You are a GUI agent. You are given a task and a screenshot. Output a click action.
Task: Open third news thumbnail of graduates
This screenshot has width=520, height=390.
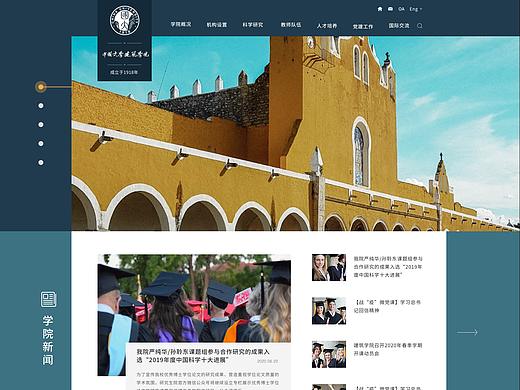tap(329, 354)
